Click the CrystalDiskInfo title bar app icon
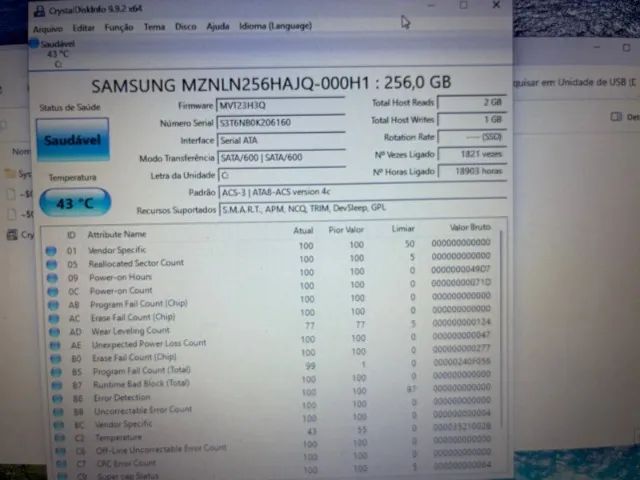Screen dimensions: 640x480 39,11
